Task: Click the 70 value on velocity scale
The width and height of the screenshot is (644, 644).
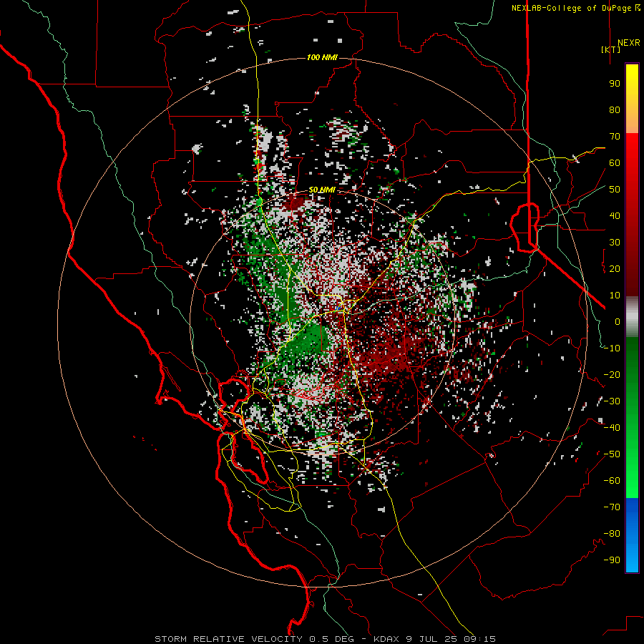Action: click(x=615, y=137)
